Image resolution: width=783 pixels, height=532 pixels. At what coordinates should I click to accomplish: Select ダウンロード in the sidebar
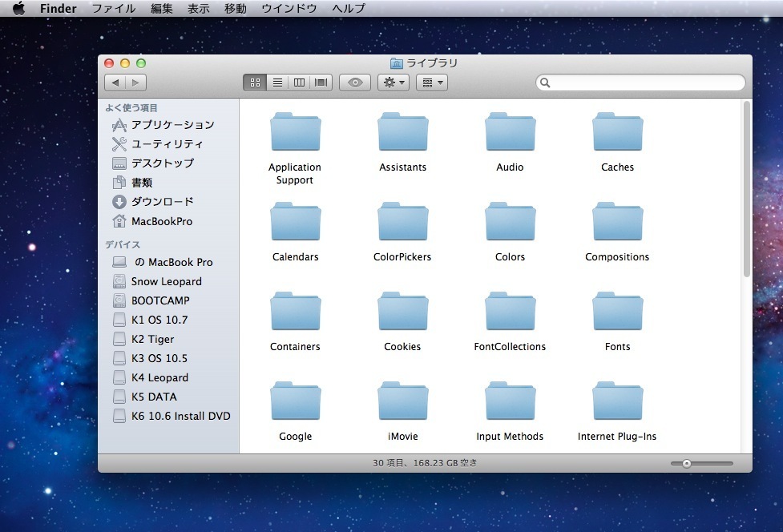coord(162,202)
